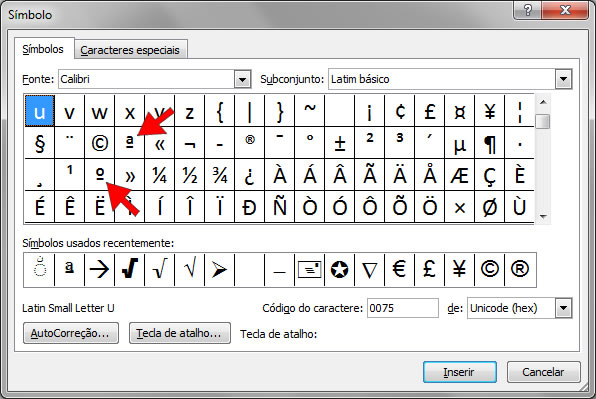Pick the cent sign ¢ in the grid
This screenshot has height=399, width=596.
click(400, 111)
